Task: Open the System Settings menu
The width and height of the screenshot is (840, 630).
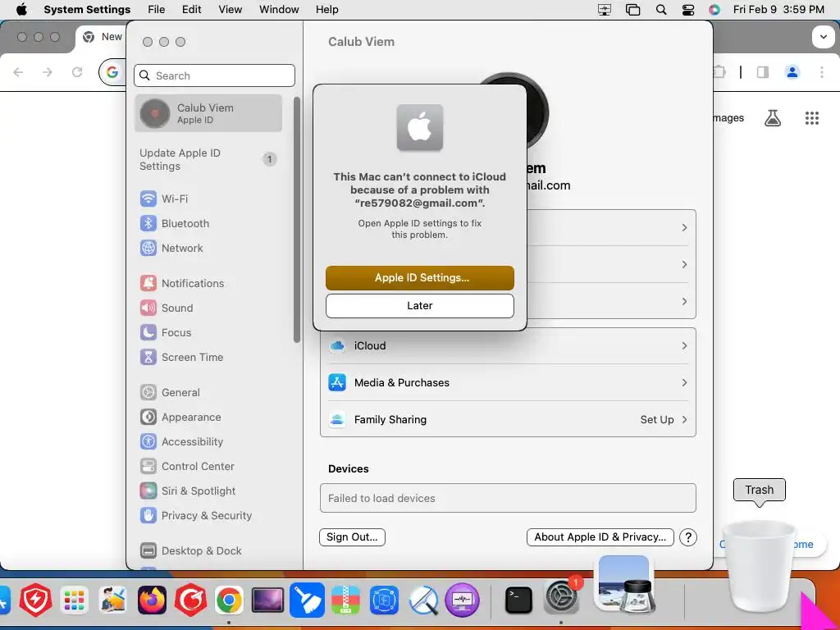Action: pyautogui.click(x=87, y=10)
